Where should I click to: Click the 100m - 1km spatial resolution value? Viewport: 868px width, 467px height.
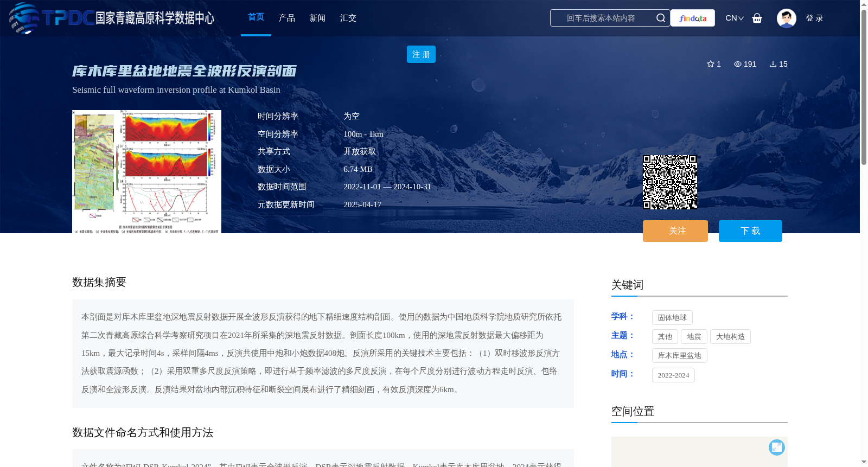click(363, 134)
